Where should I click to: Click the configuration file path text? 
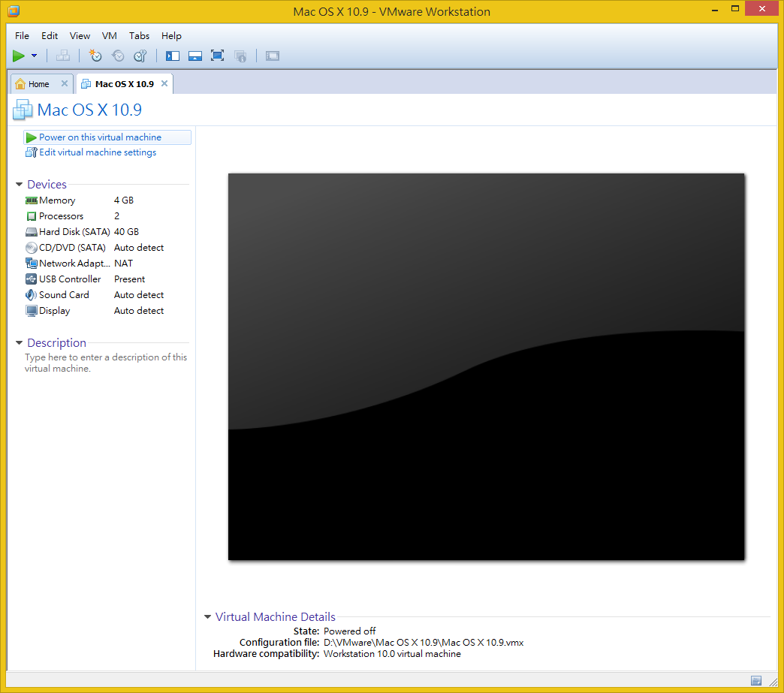tap(424, 643)
